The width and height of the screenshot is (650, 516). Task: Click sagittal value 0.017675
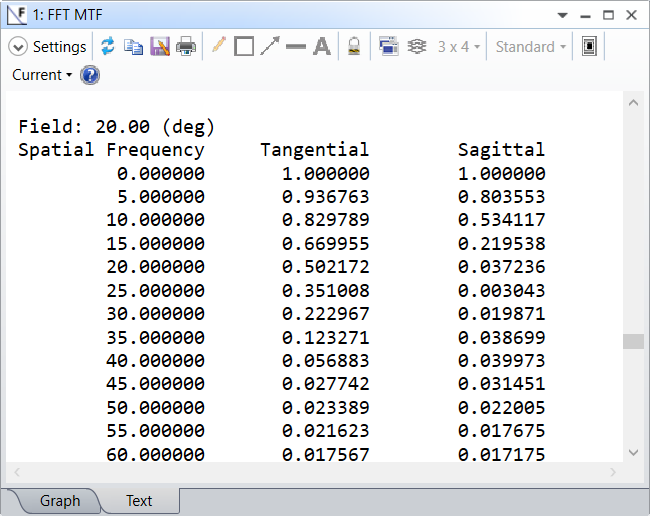(502, 431)
